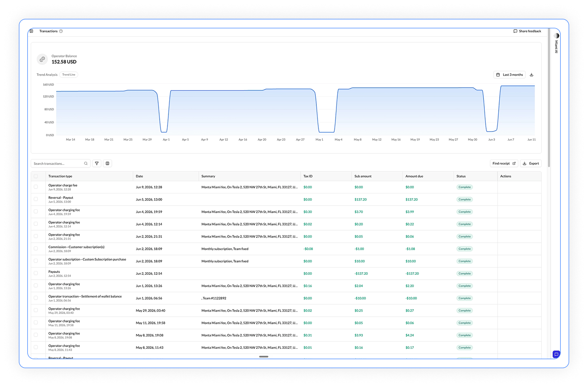
Task: Click the $3.99 amount due cell
Action: (x=410, y=212)
